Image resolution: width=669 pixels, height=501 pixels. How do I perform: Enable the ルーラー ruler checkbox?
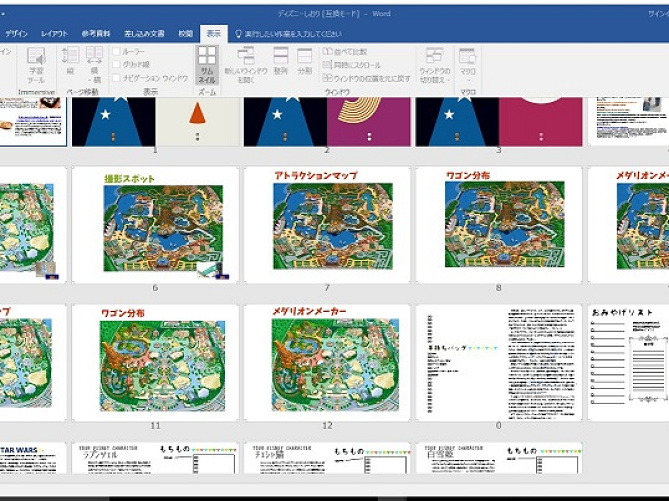click(x=116, y=52)
